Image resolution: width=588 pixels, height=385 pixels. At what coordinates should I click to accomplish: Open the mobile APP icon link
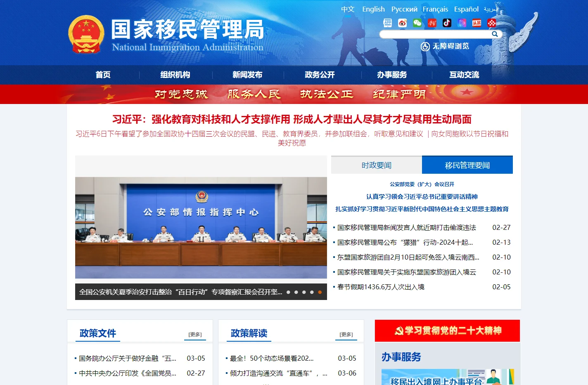pyautogui.click(x=388, y=23)
